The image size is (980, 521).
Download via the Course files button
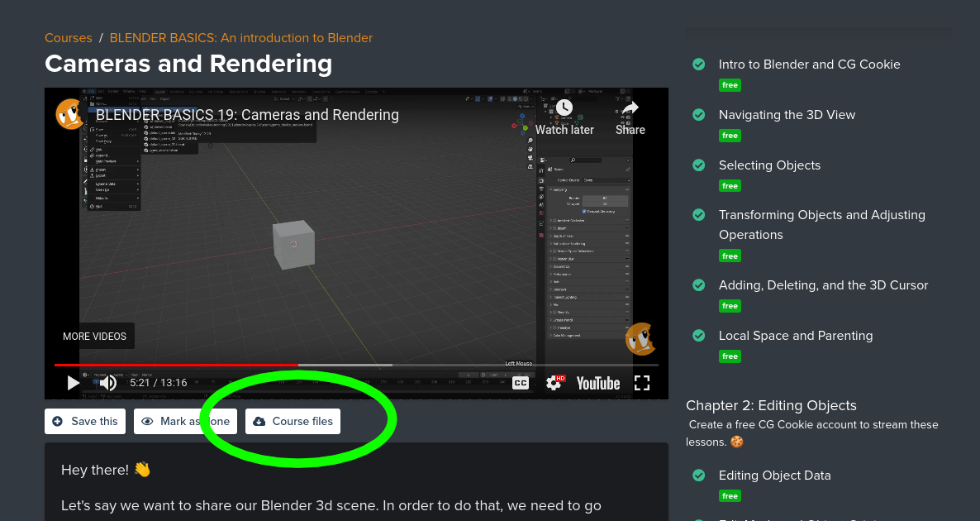tap(293, 422)
